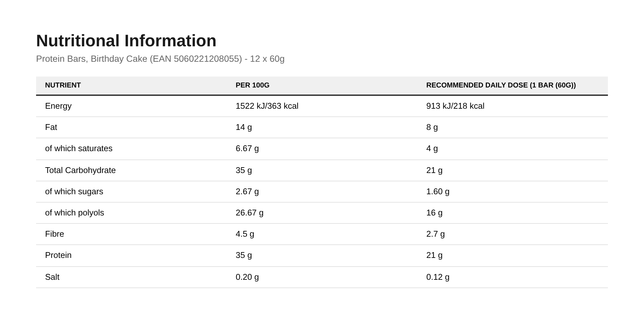Click the 1.60 g sugars per bar value
Viewport: 644px width, 319px height.
pyautogui.click(x=438, y=192)
